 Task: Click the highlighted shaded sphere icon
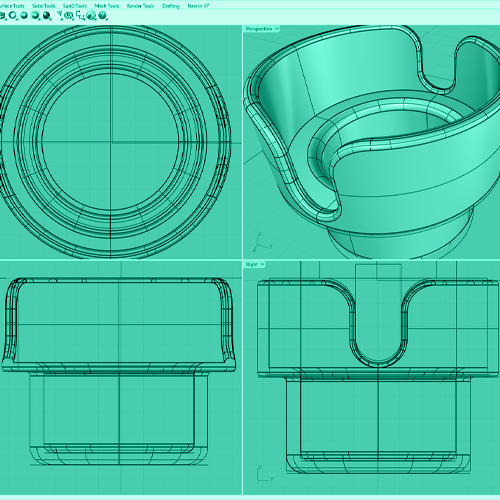[x=35, y=15]
